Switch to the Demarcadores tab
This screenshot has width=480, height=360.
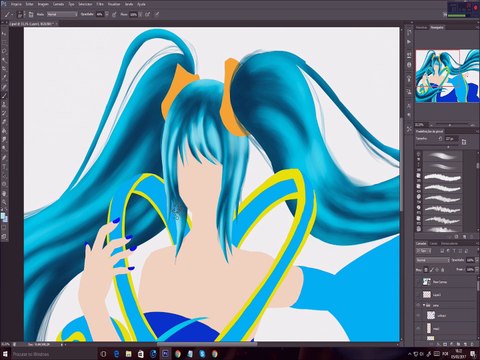coord(449,243)
